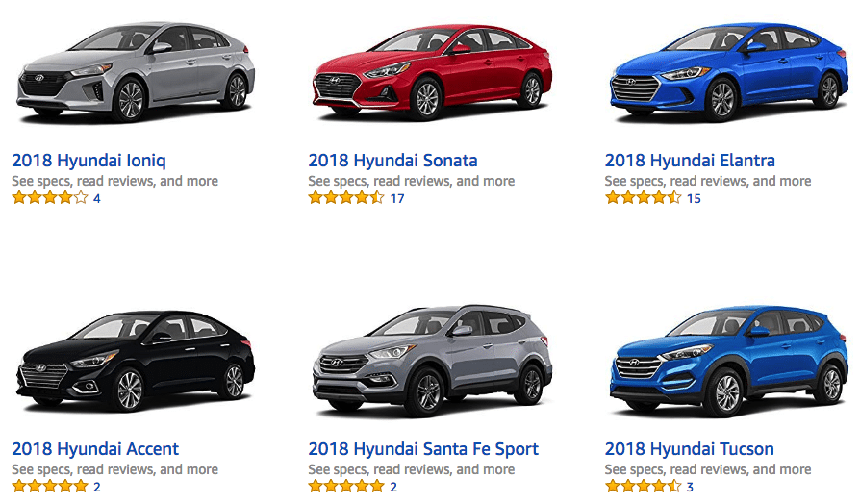Click the gray Santa Fe Sport image

[x=432, y=361]
